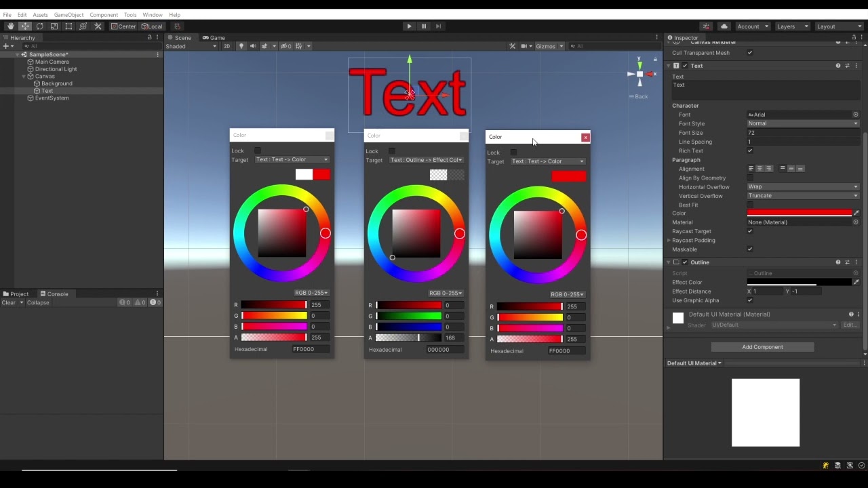Screen dimensions: 868x488
Task: Enable Align By Geometry checkbox
Action: click(x=750, y=178)
